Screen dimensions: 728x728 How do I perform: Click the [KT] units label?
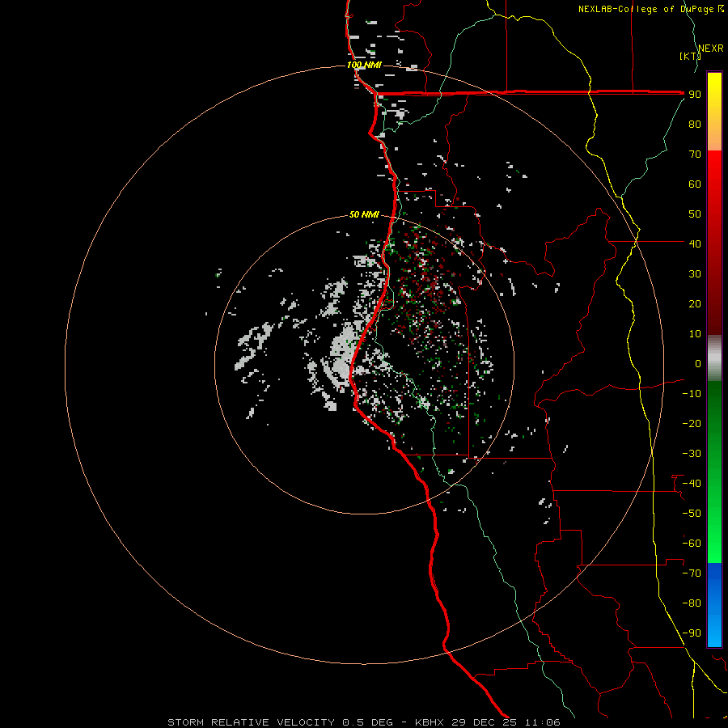tap(690, 56)
